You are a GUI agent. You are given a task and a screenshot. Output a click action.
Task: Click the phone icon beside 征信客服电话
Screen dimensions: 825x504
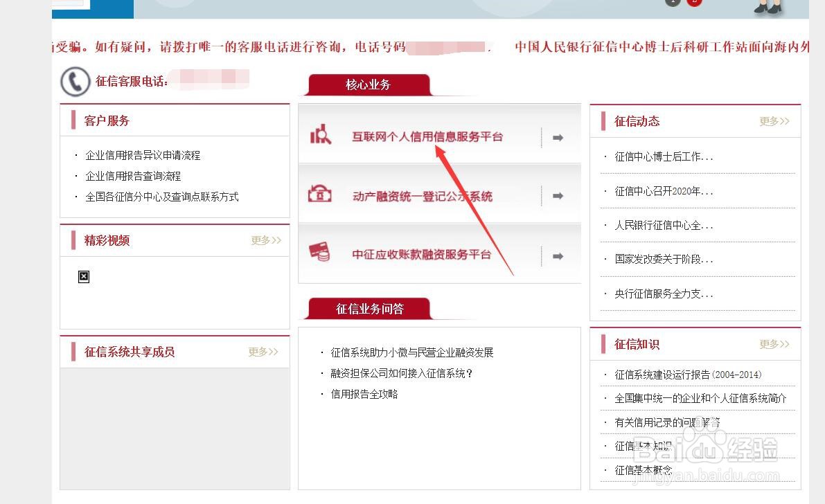click(x=76, y=82)
